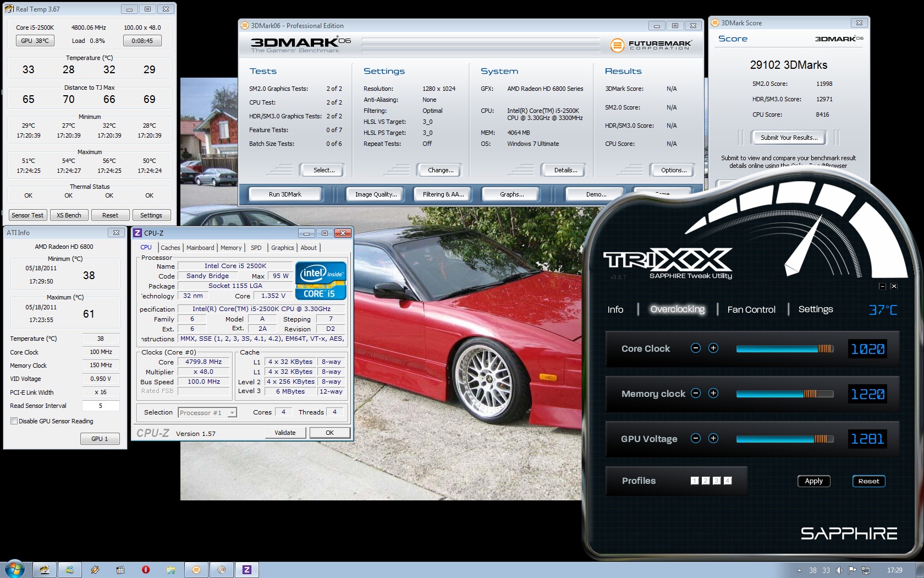Click the Intel Core i5 badge
The width and height of the screenshot is (924, 578).
[321, 281]
